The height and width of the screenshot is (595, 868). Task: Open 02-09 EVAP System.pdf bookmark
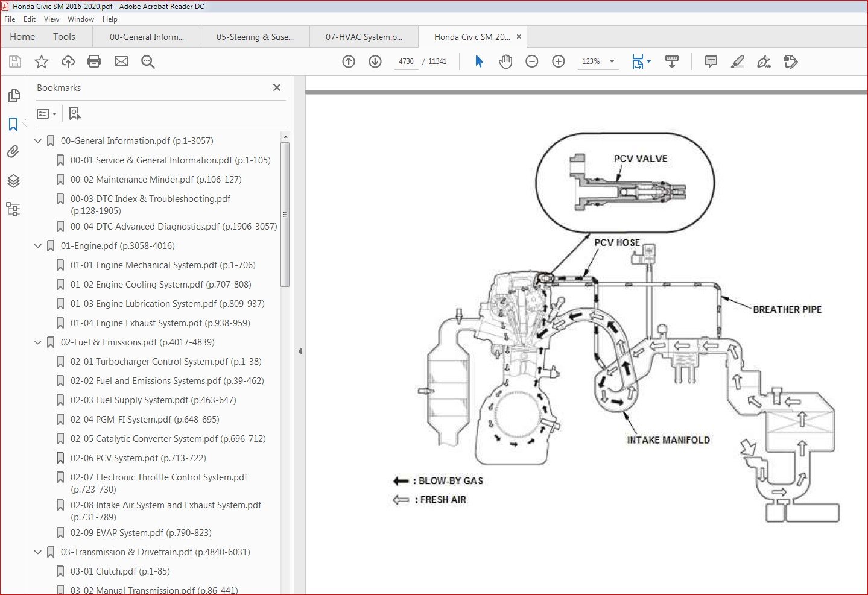tap(141, 533)
